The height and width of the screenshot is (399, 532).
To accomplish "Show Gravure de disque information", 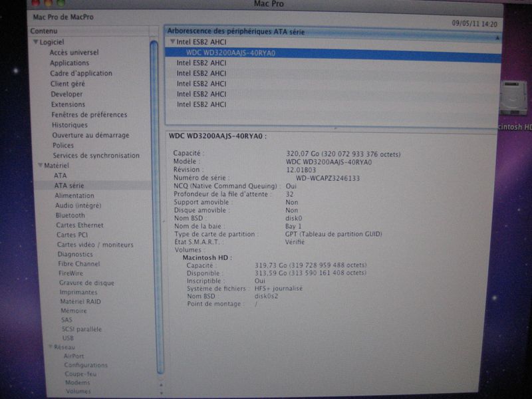I will [x=86, y=283].
